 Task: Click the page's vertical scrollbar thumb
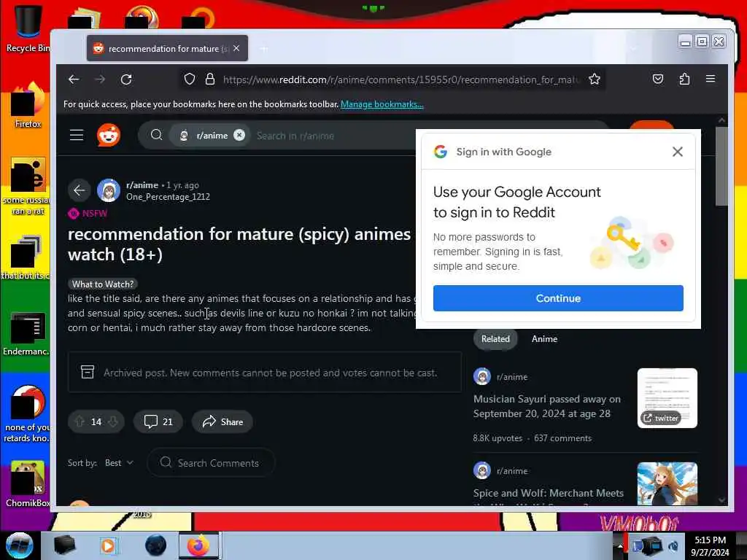[x=721, y=166]
